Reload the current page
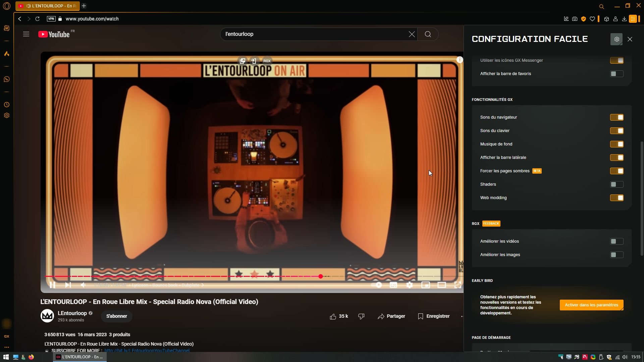The width and height of the screenshot is (644, 362). pos(38,19)
